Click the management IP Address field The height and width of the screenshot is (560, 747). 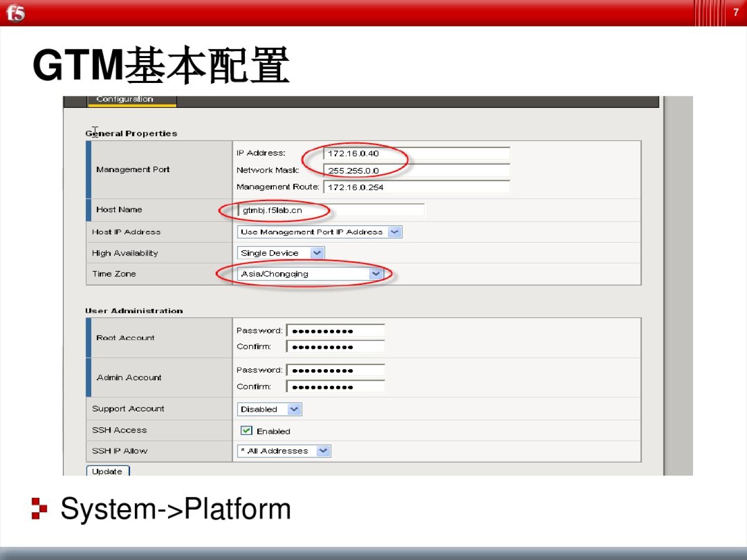pyautogui.click(x=416, y=153)
